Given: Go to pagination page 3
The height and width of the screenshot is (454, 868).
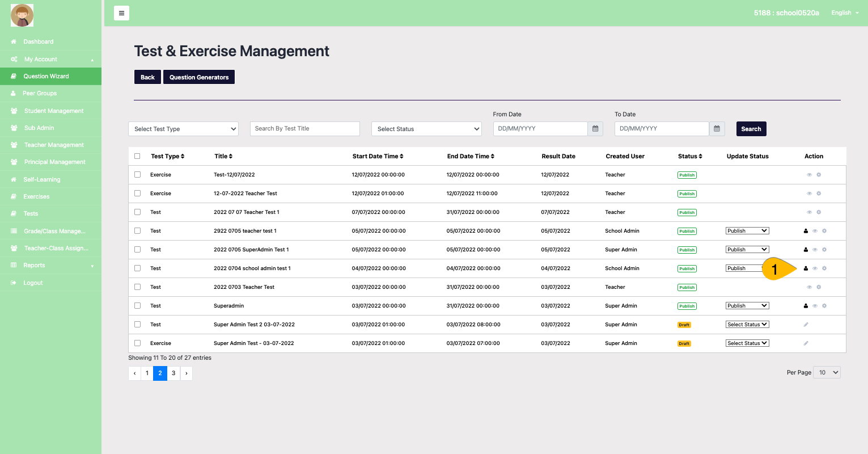Looking at the screenshot, I should (173, 373).
